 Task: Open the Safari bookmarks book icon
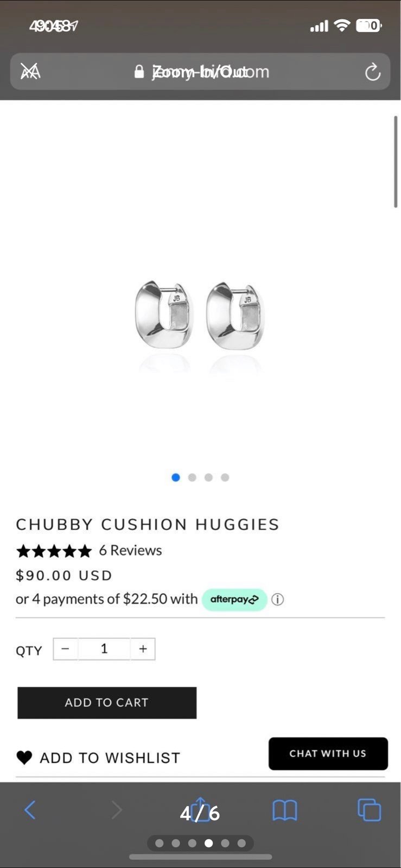(284, 810)
